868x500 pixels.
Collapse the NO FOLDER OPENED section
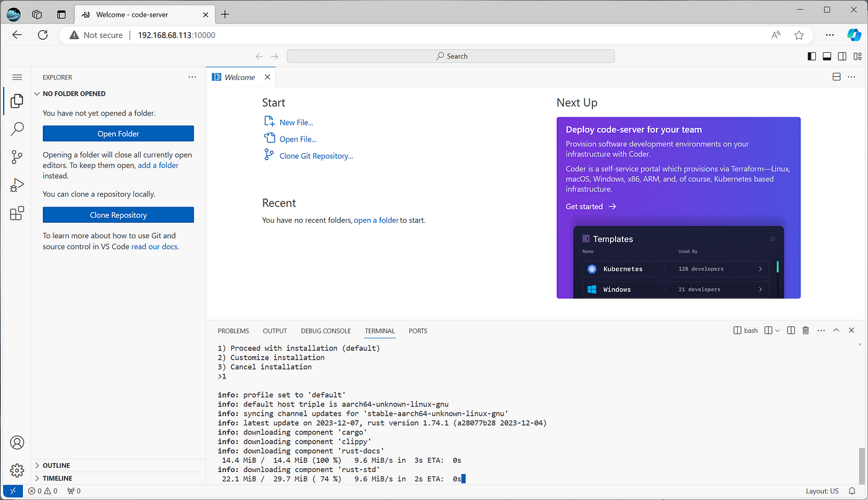(118, 94)
